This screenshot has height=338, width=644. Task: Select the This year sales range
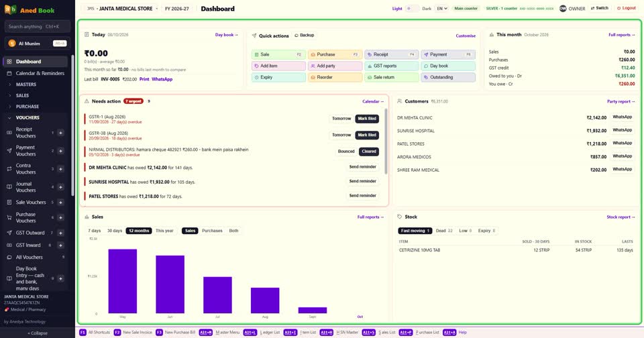(x=164, y=231)
